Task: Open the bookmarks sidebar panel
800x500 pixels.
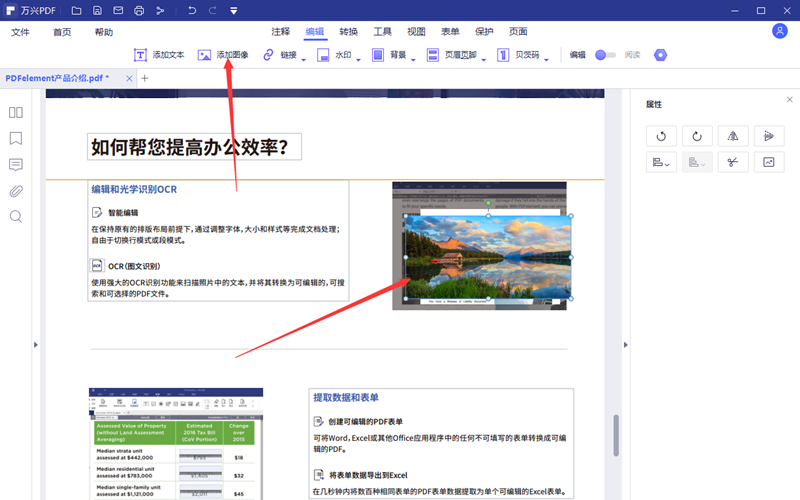Action: 16,139
